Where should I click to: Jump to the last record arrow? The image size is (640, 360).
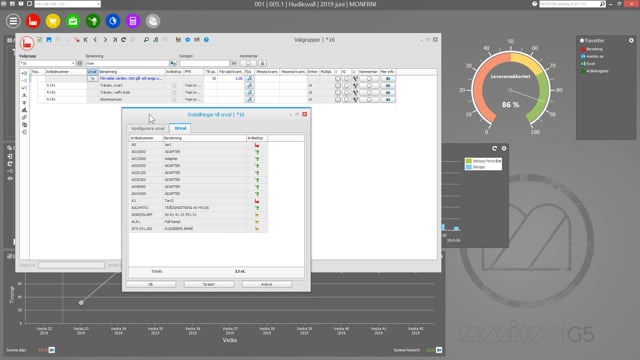click(115, 40)
